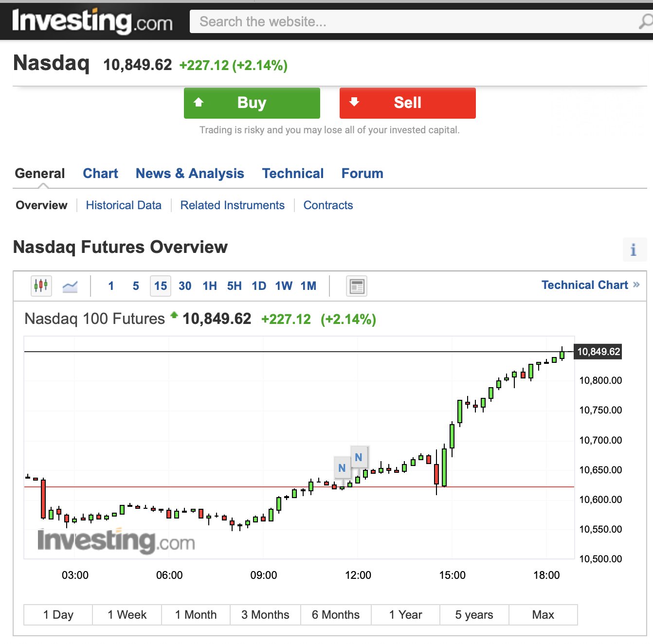653x644 pixels.
Task: Show the 1 Month chart range
Action: click(x=196, y=615)
